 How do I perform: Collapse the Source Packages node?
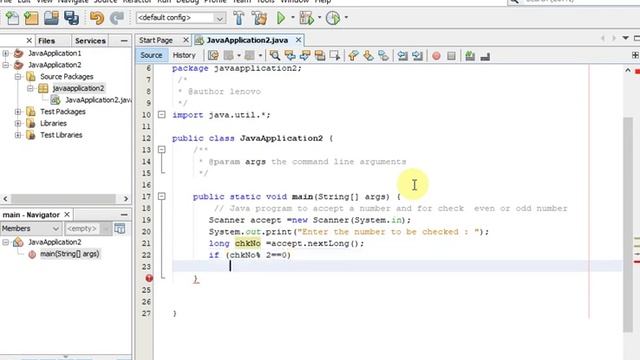tap(18, 77)
